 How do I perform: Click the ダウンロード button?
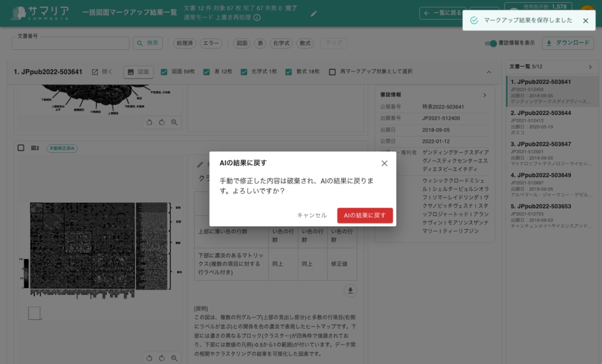point(568,43)
